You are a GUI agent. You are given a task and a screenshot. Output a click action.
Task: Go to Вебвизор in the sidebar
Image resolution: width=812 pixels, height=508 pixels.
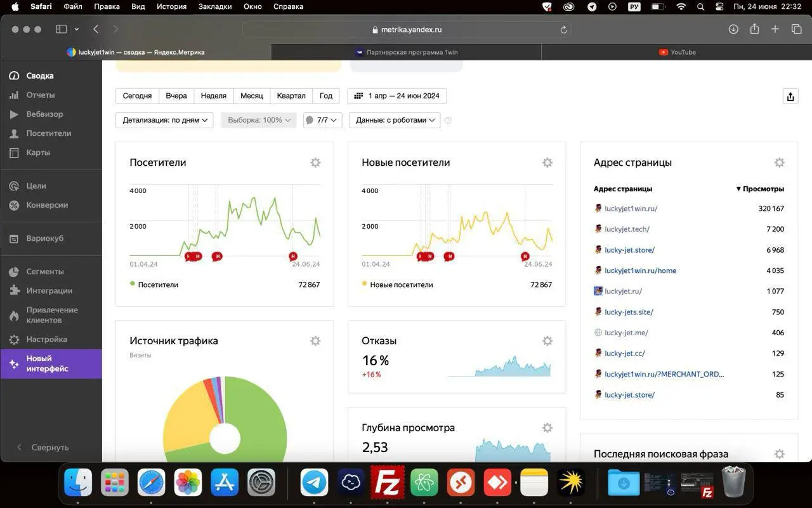(44, 114)
